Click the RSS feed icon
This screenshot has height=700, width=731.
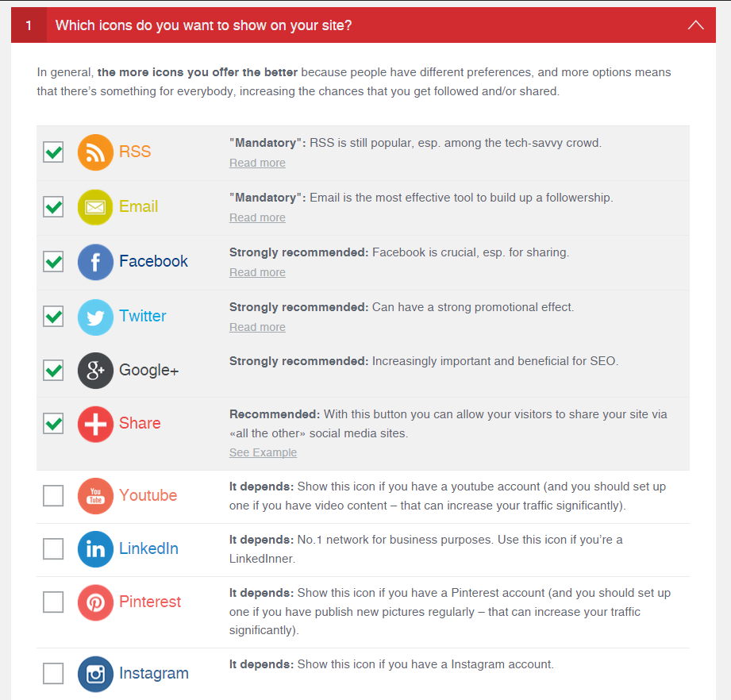[94, 152]
